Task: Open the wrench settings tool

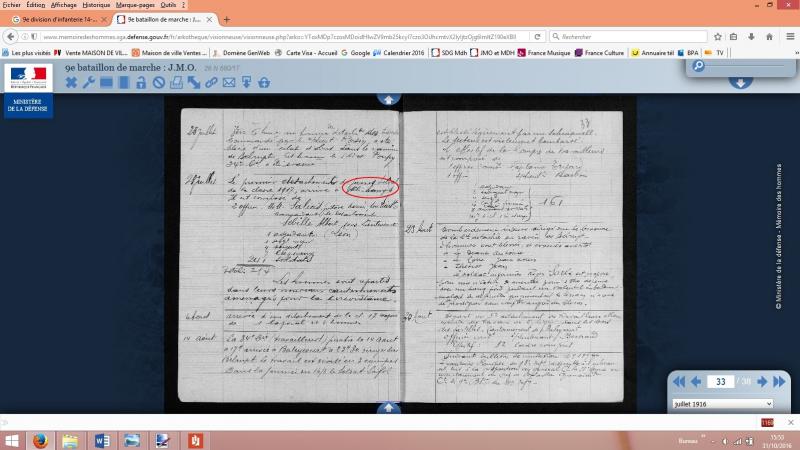Action: coord(89,83)
